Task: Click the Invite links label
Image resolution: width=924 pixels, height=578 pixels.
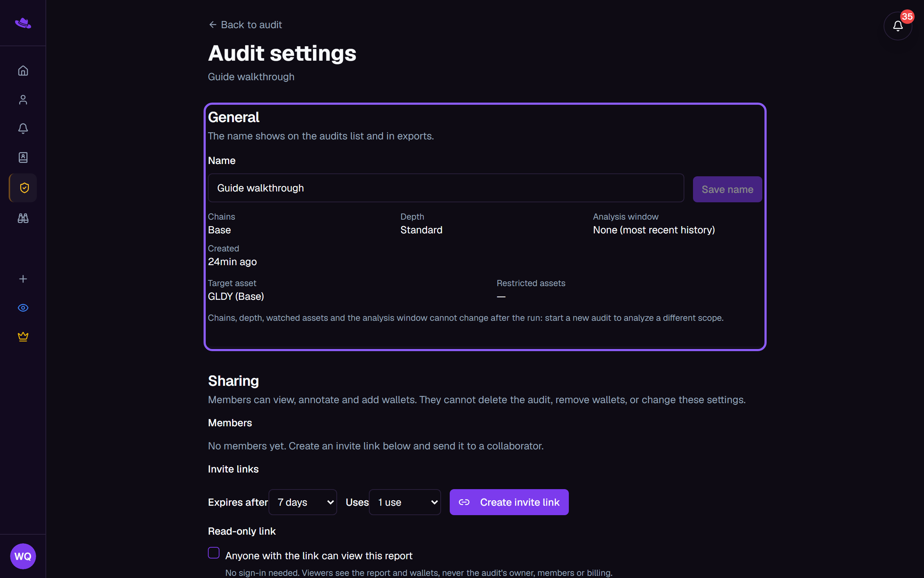Action: click(x=233, y=469)
